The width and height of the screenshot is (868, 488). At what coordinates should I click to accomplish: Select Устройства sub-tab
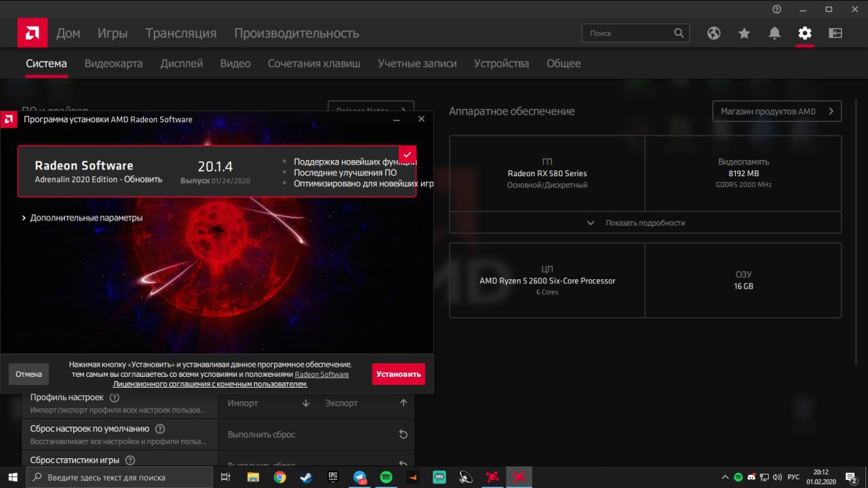[x=501, y=63]
